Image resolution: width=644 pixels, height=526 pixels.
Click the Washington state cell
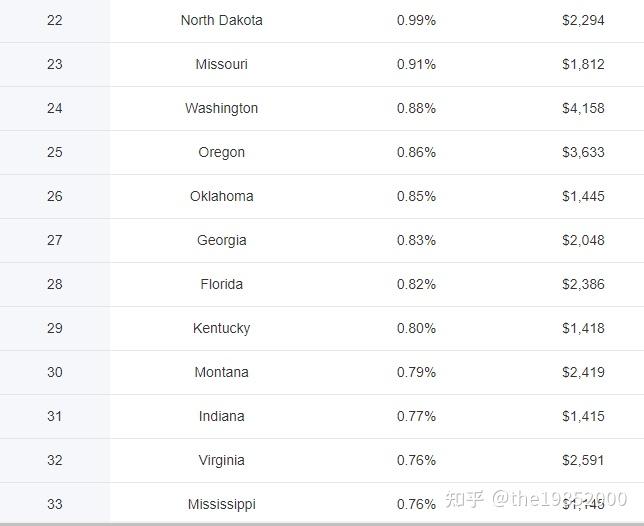coord(222,108)
